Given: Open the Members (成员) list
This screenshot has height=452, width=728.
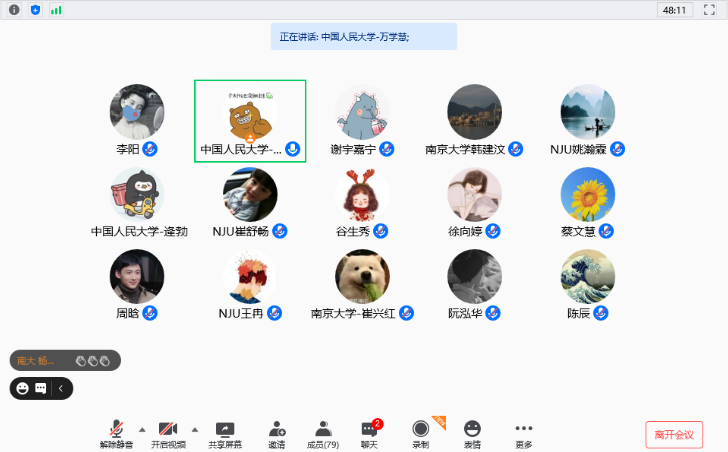Looking at the screenshot, I should [x=322, y=434].
